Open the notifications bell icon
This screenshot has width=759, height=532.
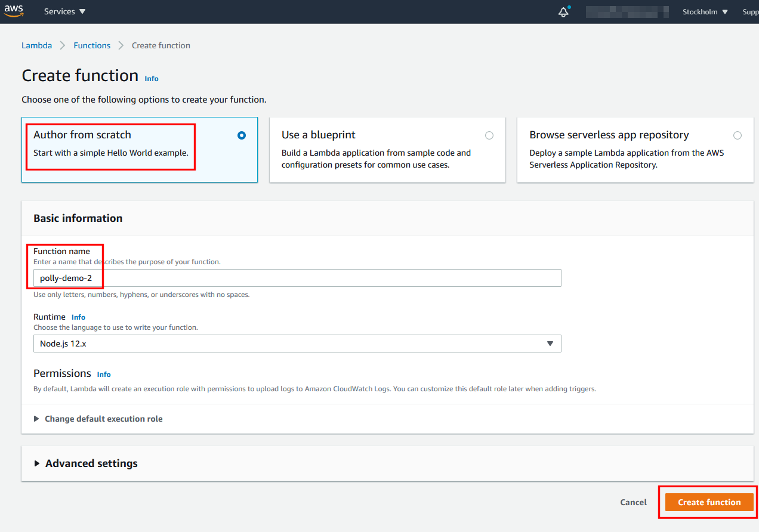click(563, 12)
